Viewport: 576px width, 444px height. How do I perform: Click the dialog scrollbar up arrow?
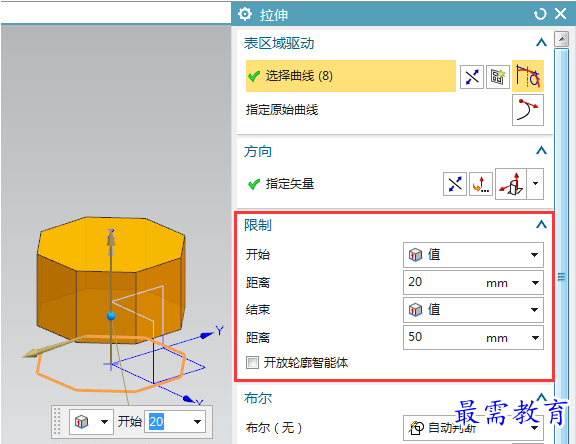[561, 39]
